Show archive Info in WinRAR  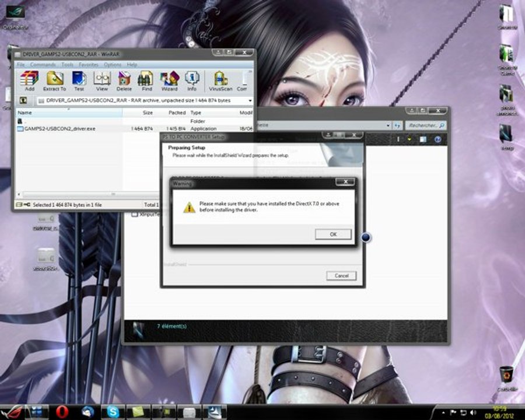(192, 80)
